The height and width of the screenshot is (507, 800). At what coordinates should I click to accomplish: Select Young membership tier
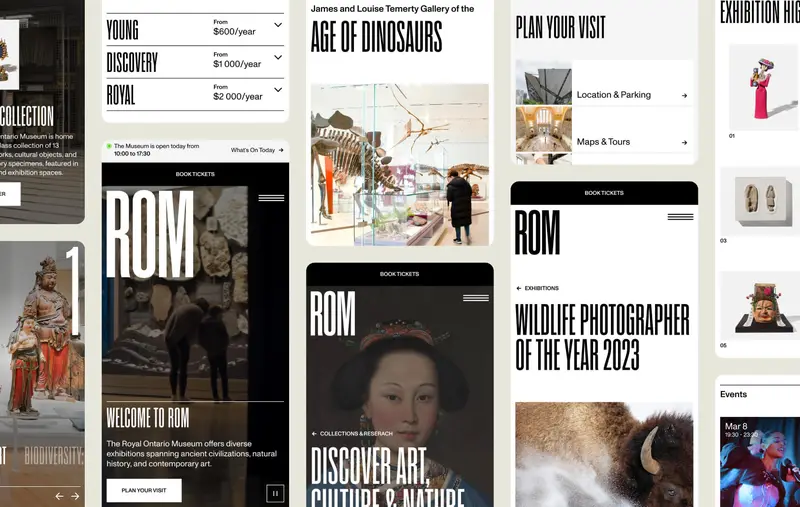tap(122, 30)
